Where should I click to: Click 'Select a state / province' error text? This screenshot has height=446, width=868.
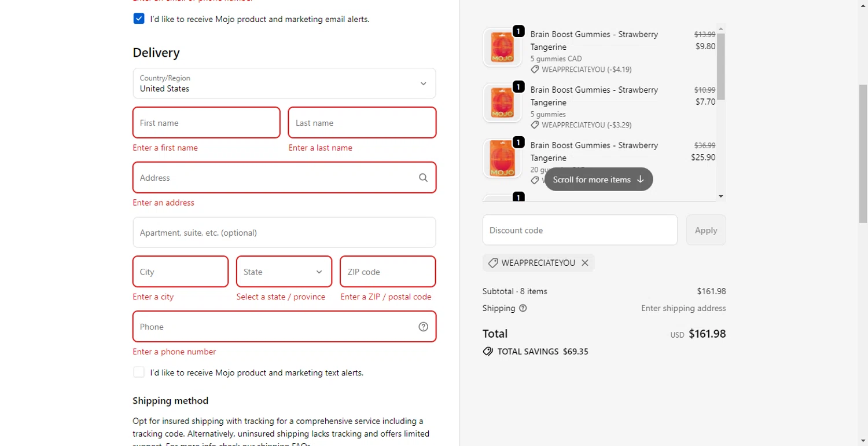(281, 297)
